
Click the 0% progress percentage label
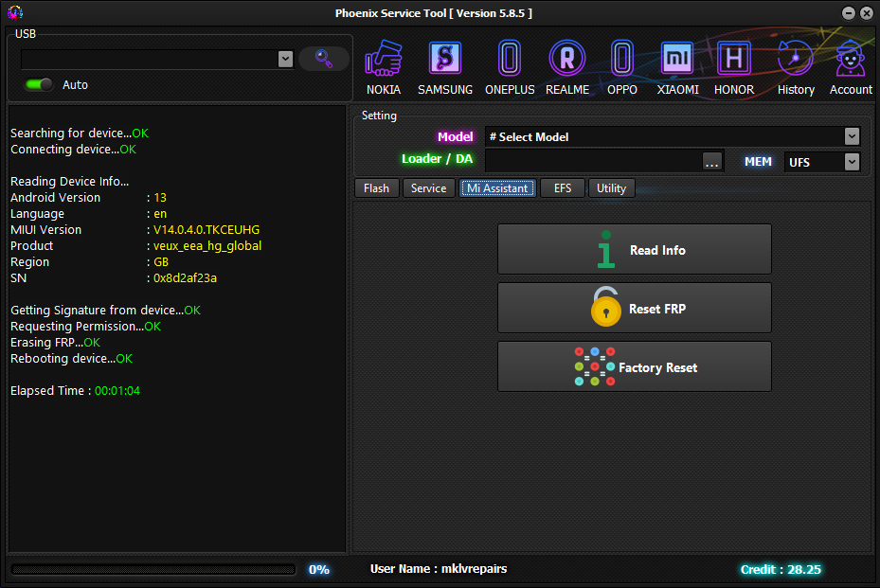[x=319, y=569]
